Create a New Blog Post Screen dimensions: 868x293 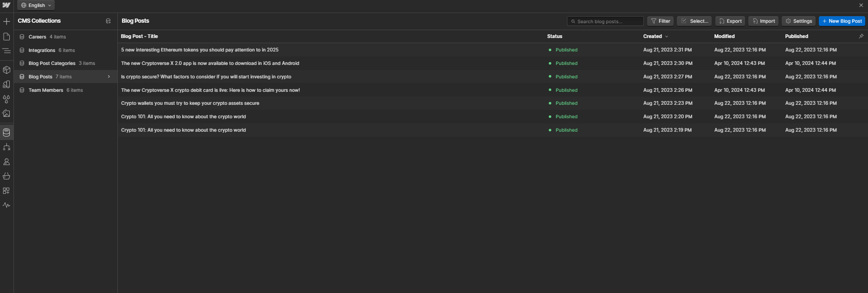(x=842, y=21)
